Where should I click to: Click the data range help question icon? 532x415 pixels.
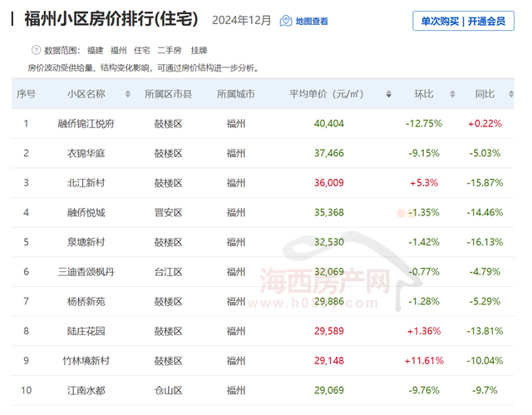[36, 50]
